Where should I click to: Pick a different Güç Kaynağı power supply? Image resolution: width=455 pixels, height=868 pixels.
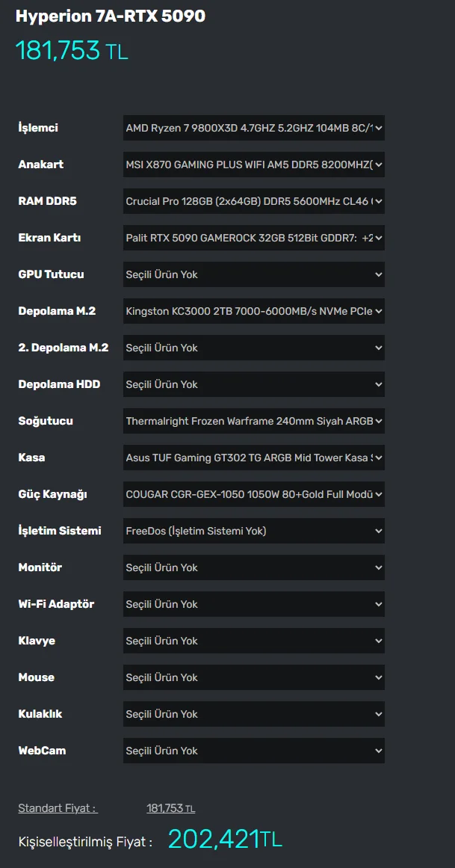[x=253, y=494]
